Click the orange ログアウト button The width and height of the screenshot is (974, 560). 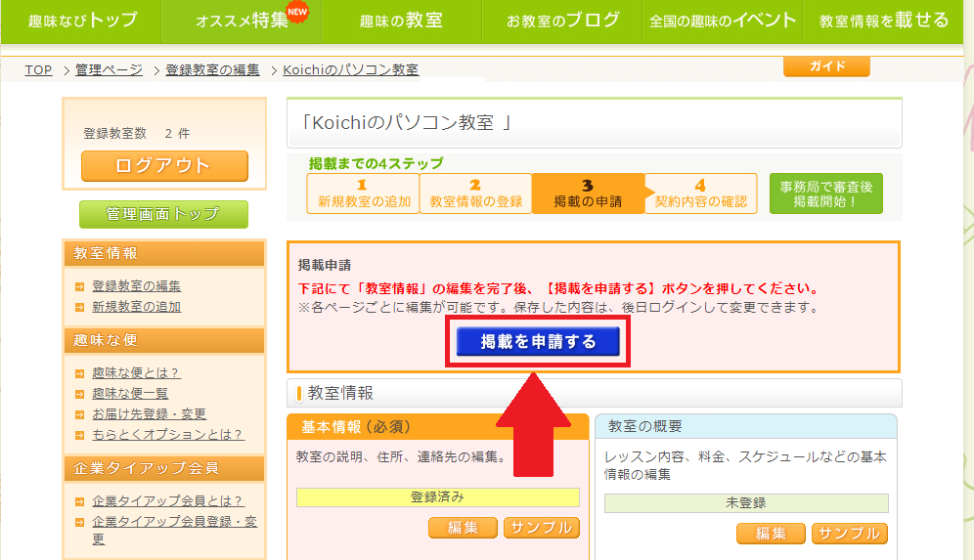[164, 165]
